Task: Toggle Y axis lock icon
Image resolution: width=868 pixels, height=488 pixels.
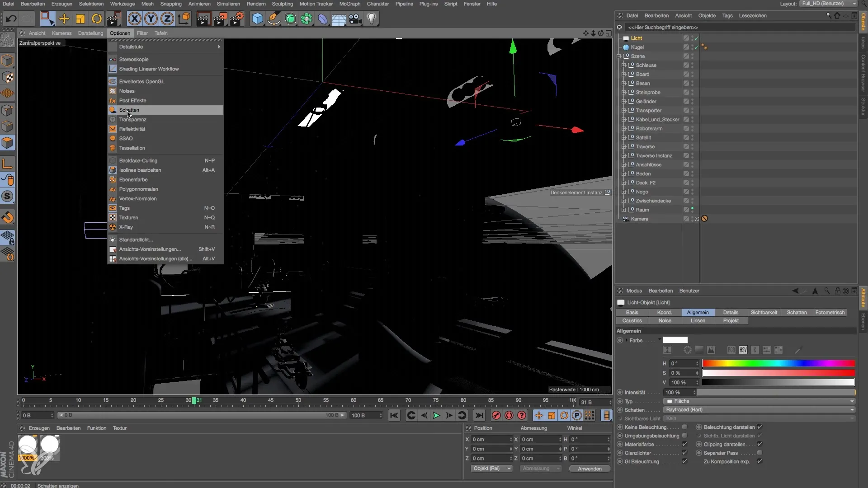Action: pos(151,19)
